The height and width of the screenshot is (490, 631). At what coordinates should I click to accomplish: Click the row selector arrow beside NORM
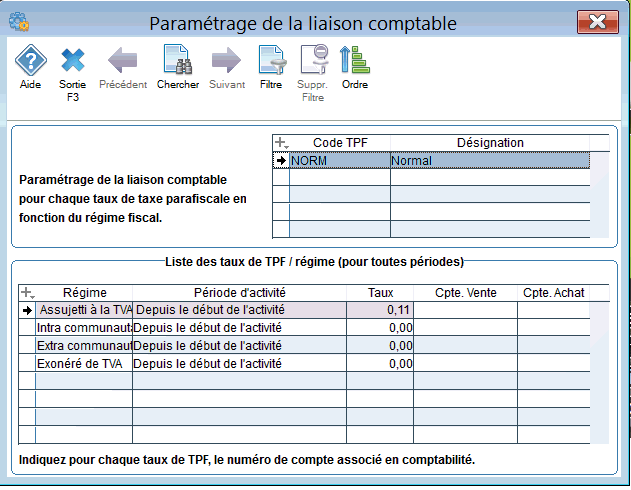coord(281,161)
